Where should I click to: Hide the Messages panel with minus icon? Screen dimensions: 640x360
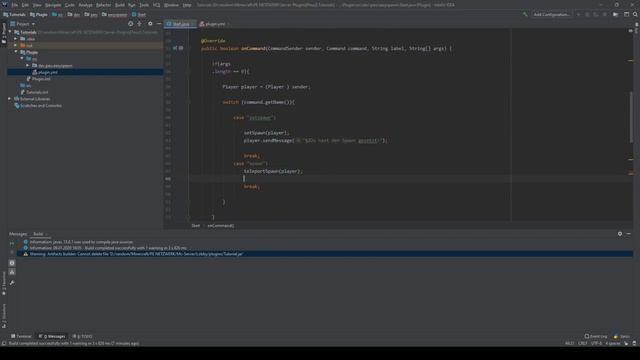pyautogui.click(x=629, y=234)
